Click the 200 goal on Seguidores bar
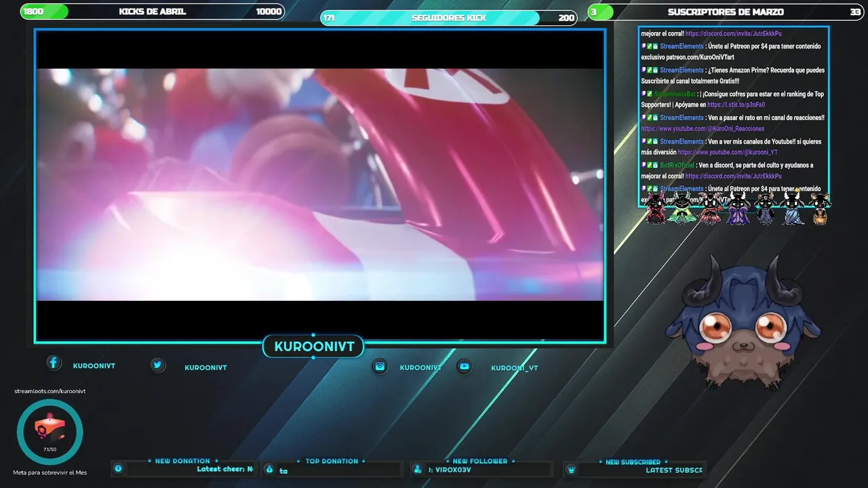868x488 pixels. tap(566, 18)
